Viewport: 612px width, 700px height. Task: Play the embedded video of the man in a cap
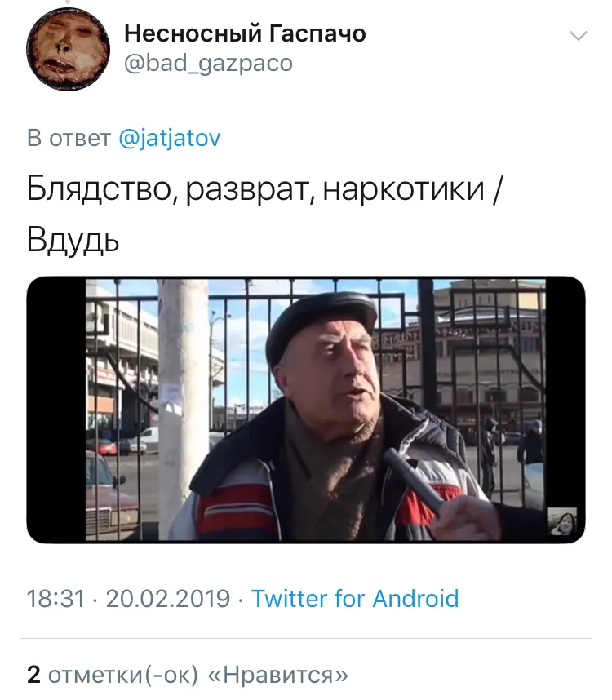pos(306,410)
